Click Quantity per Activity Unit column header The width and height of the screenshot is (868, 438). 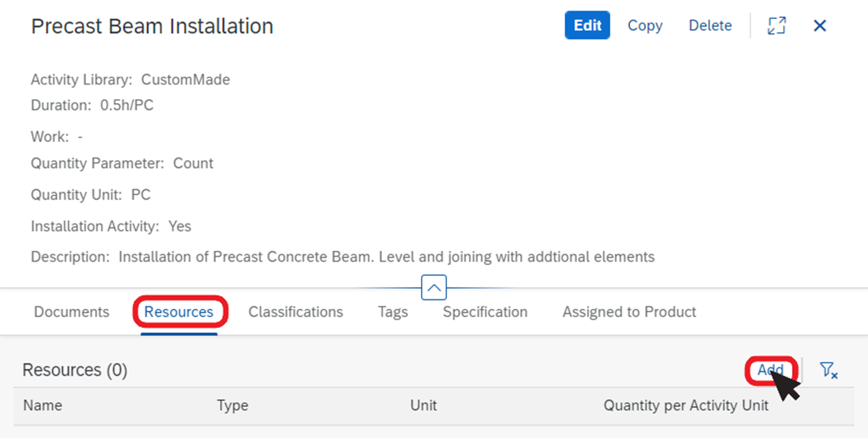[x=686, y=406]
